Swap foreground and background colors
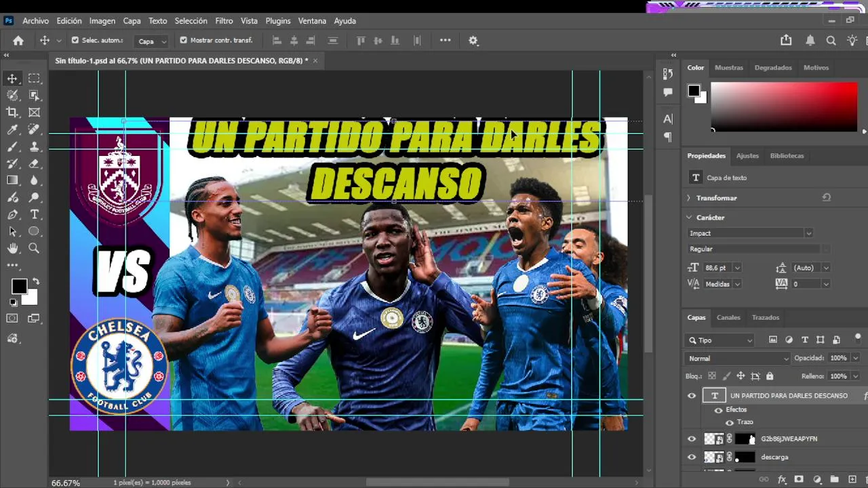 click(x=35, y=281)
